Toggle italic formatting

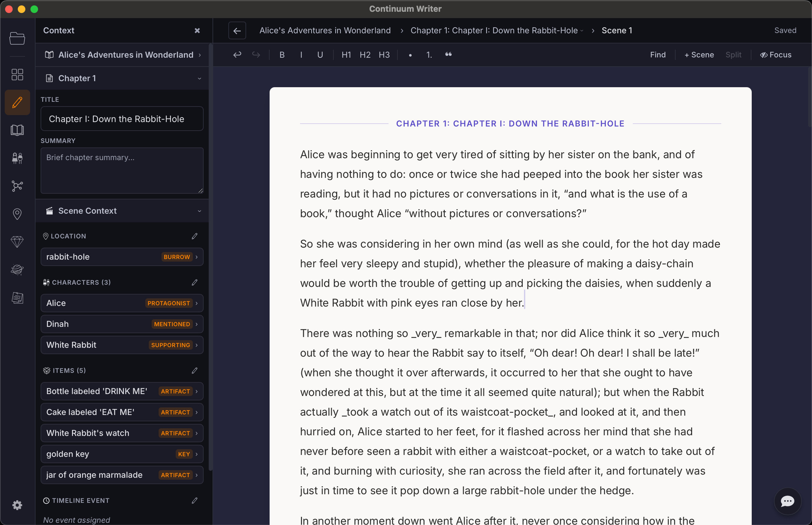click(301, 55)
